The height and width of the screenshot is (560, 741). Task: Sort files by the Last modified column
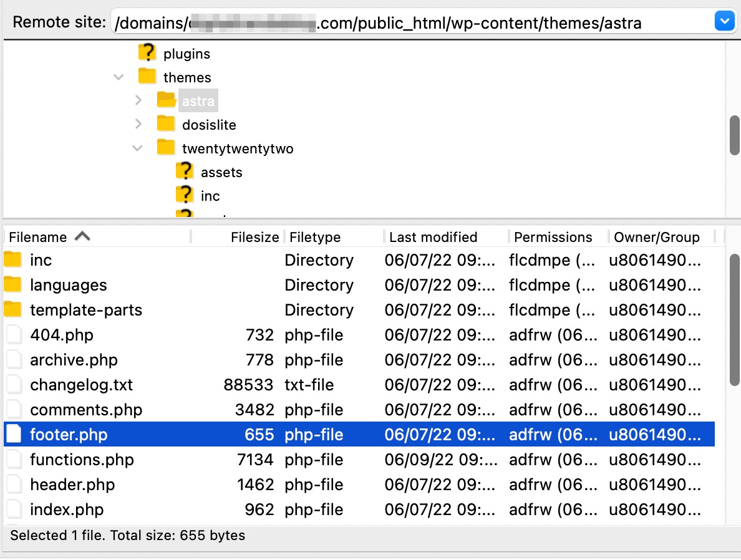click(x=433, y=237)
